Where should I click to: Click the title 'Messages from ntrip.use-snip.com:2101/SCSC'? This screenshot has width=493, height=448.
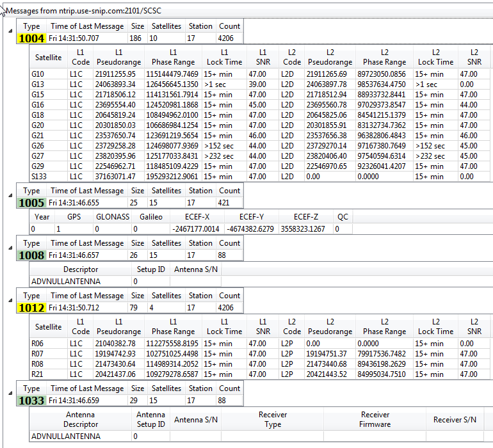[84, 11]
